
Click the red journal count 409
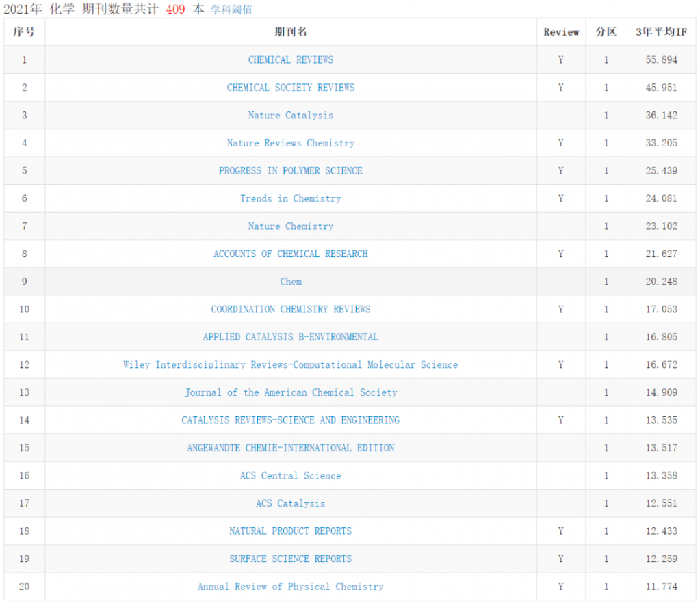(175, 10)
